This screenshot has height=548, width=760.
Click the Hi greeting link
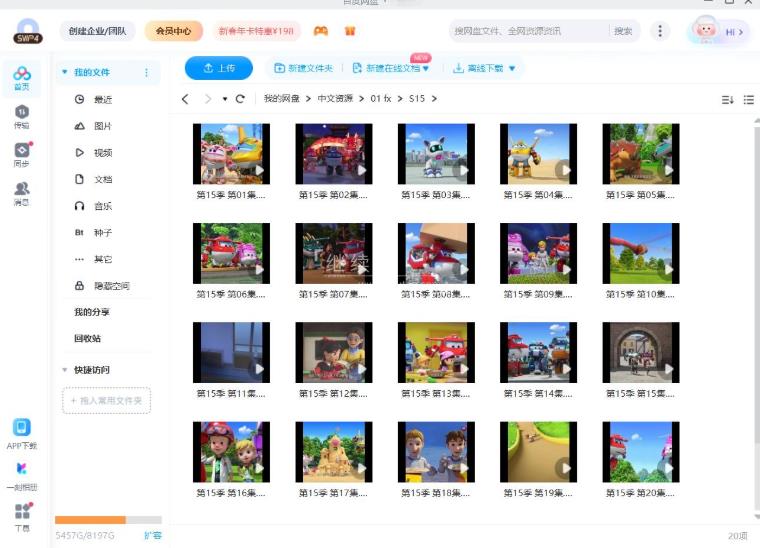(734, 32)
